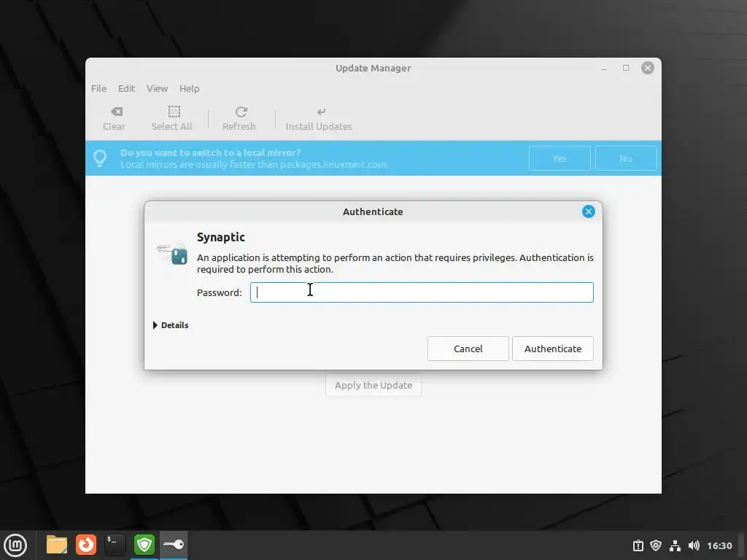Minimize the Update Manager window

coord(604,68)
